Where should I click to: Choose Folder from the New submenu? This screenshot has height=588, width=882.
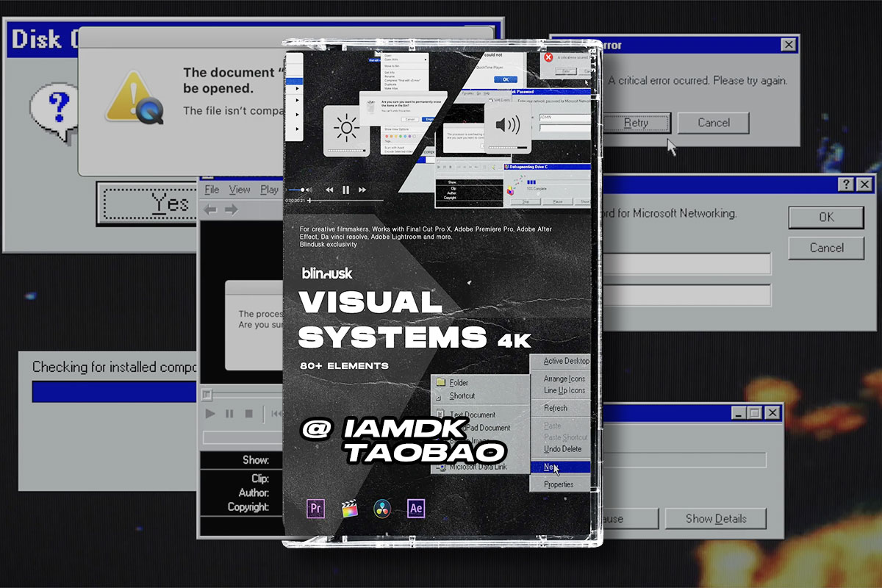tap(460, 384)
